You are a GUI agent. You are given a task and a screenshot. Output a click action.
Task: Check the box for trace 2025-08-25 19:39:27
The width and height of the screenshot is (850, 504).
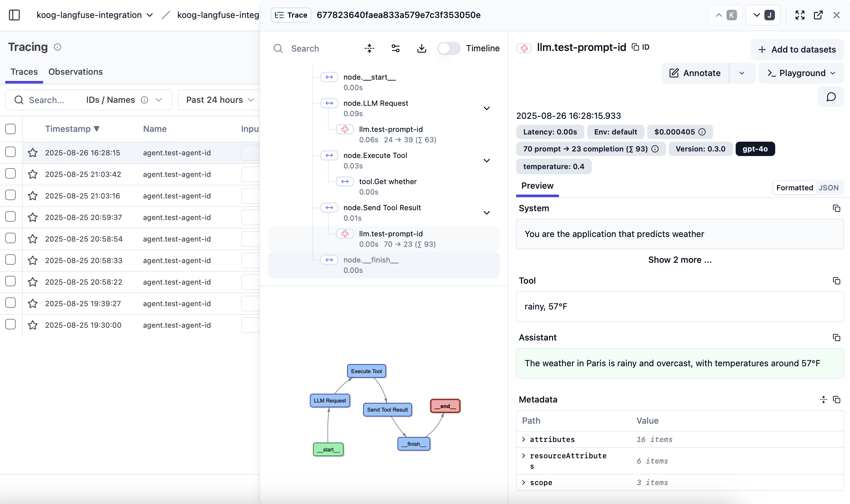point(10,303)
